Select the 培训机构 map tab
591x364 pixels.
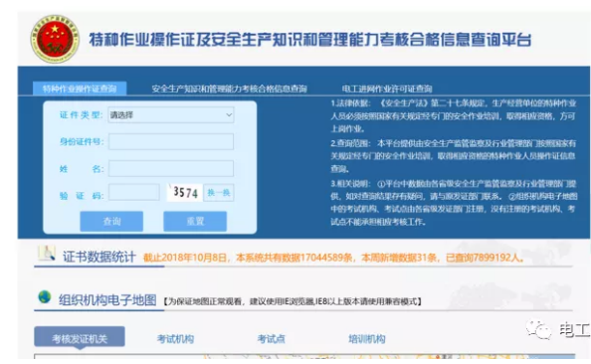point(367,339)
